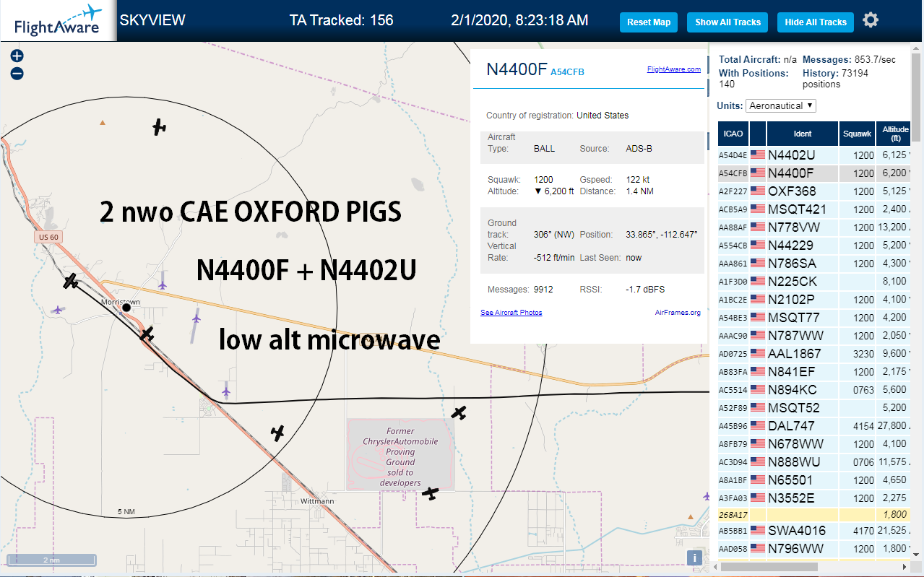
Task: Select the OXF368 aircraft row
Action: click(x=814, y=191)
